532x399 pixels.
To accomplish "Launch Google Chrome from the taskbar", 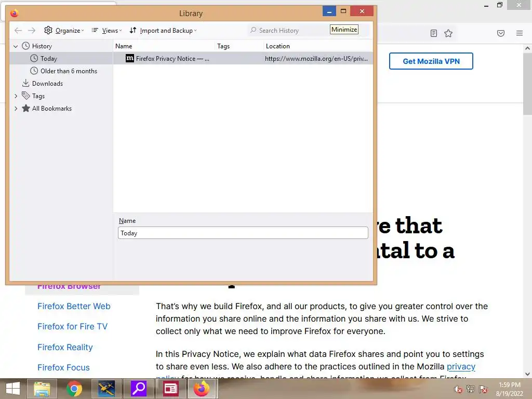I will (x=74, y=389).
